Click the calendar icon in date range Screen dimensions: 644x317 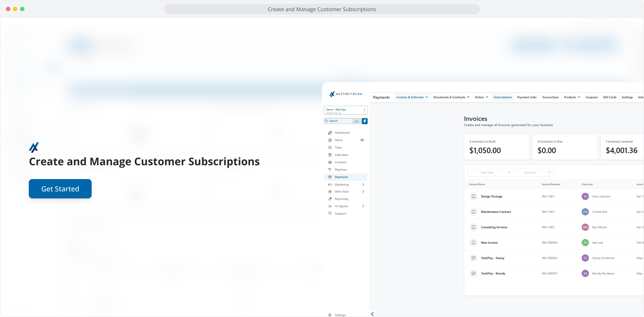(x=549, y=173)
